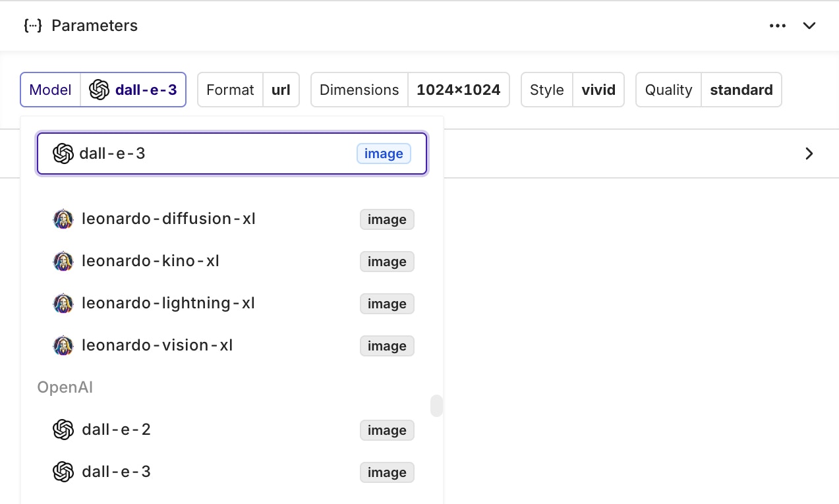839x504 pixels.
Task: Open the three-dot more options menu
Action: pyautogui.click(x=778, y=26)
